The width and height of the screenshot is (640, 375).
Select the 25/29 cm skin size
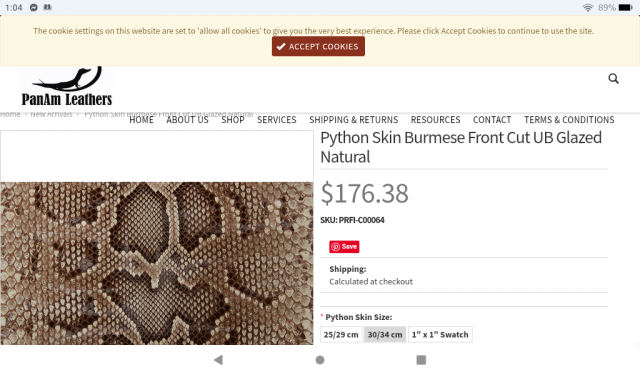click(341, 335)
